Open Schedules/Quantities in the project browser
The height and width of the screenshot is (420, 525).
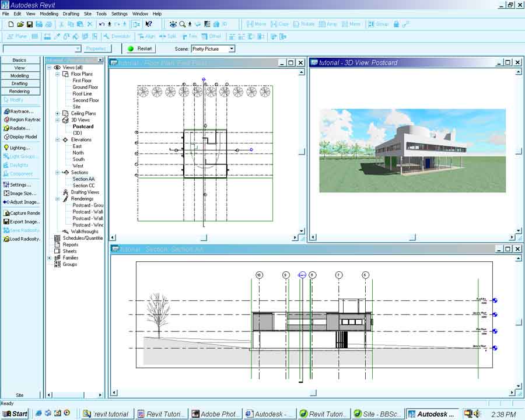coord(83,238)
